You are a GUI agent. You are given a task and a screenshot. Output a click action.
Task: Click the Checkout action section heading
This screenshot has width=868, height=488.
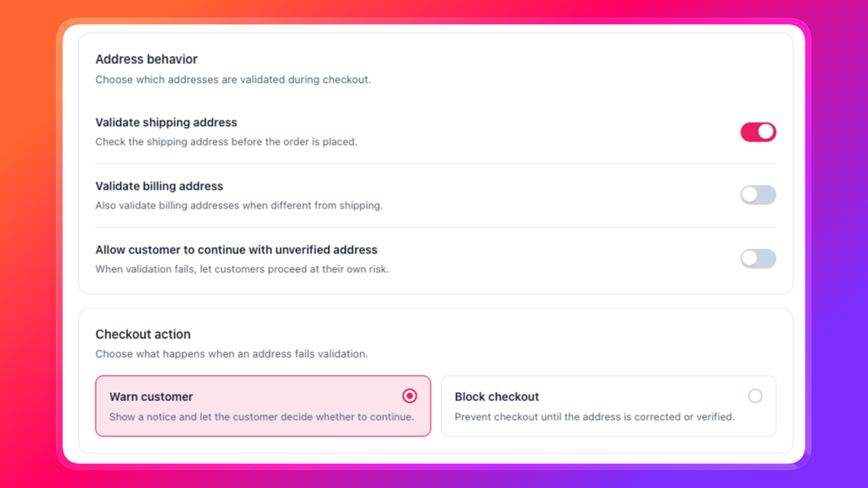pos(142,334)
